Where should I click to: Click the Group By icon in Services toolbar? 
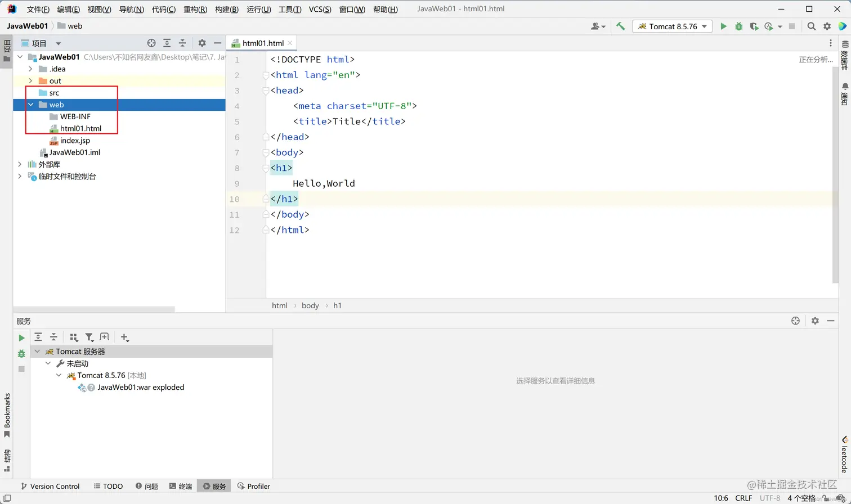tap(73, 337)
